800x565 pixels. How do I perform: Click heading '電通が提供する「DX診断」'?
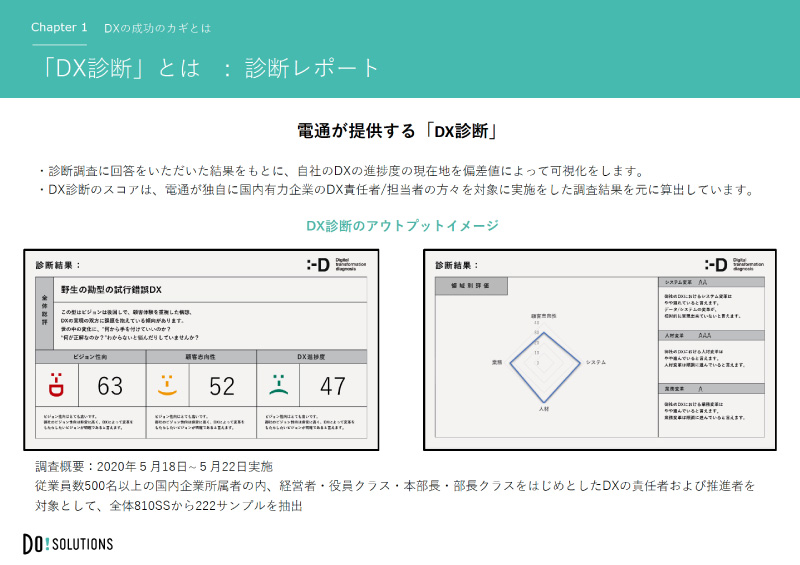coord(399,131)
